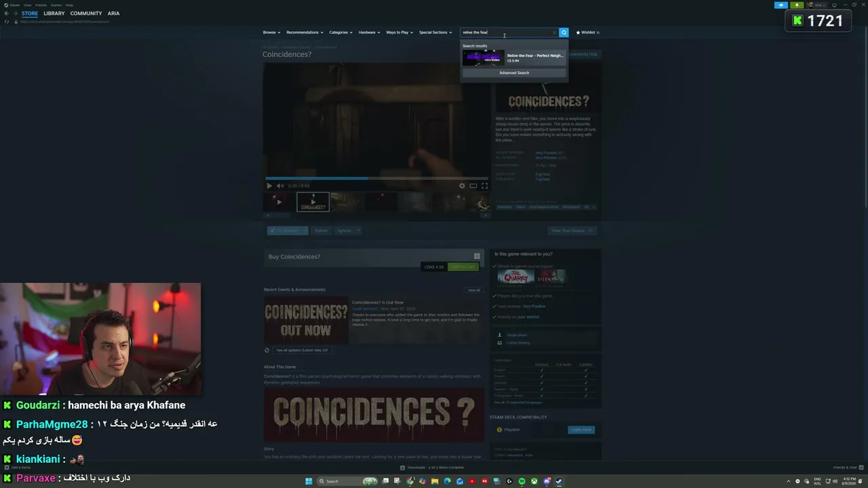Open the video settings gear
The height and width of the screenshot is (488, 868).
462,186
